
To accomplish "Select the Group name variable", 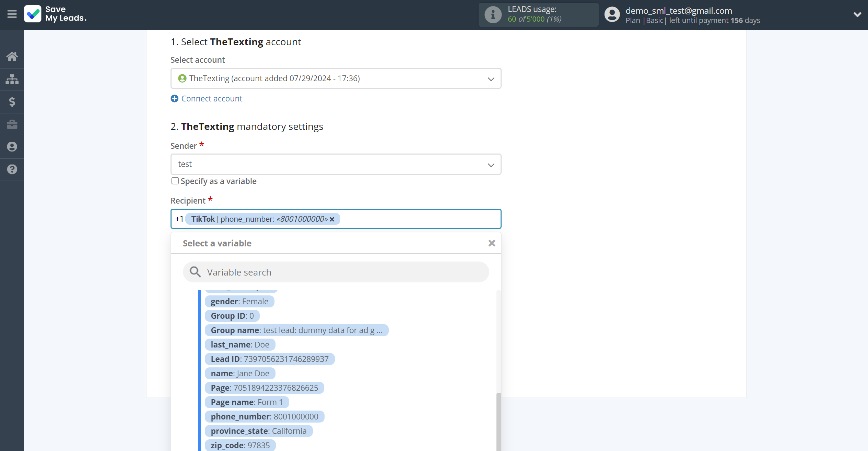I will (x=297, y=330).
